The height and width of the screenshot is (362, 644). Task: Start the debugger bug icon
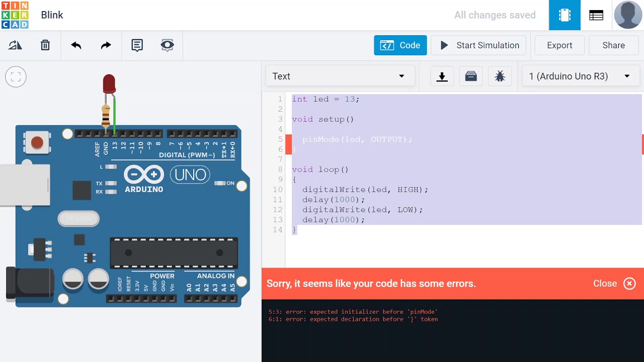click(500, 76)
